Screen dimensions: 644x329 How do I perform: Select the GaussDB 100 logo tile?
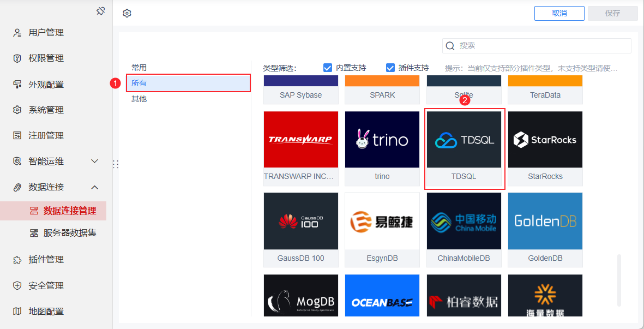301,222
